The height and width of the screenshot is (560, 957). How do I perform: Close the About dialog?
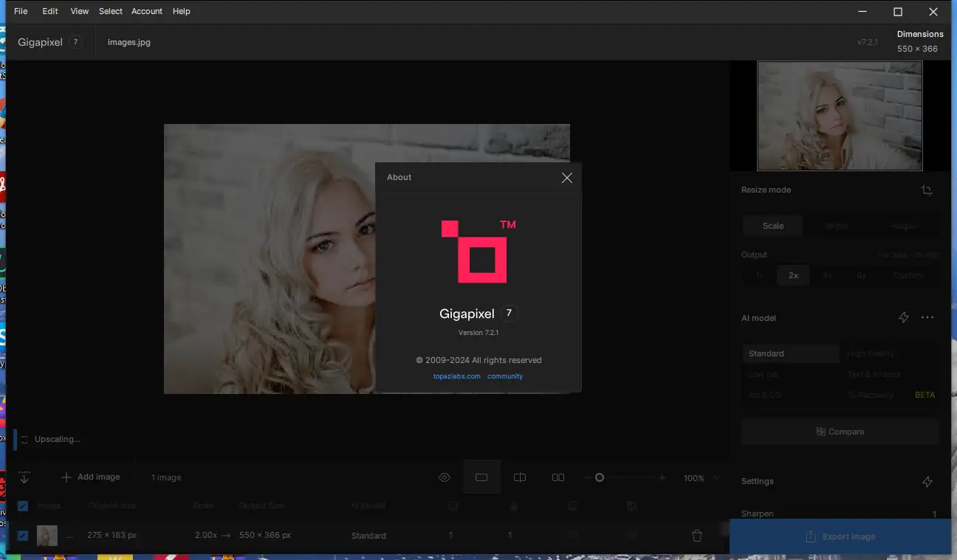tap(566, 178)
